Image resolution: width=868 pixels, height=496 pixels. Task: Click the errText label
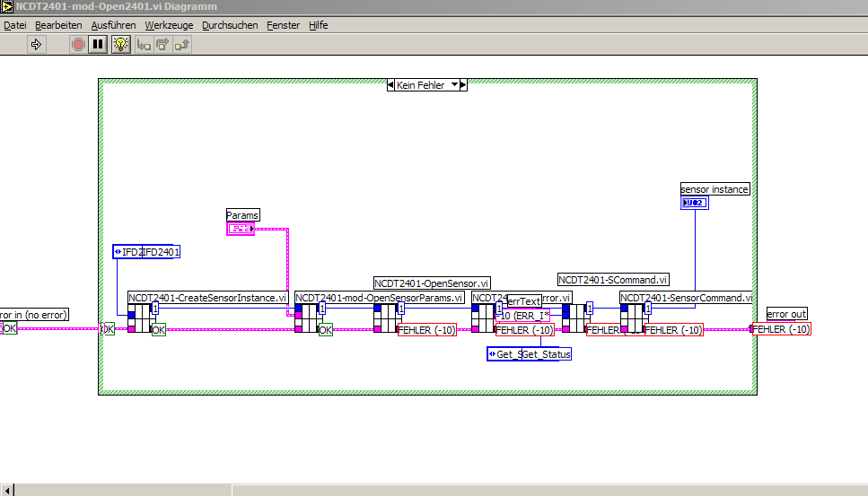click(x=524, y=300)
